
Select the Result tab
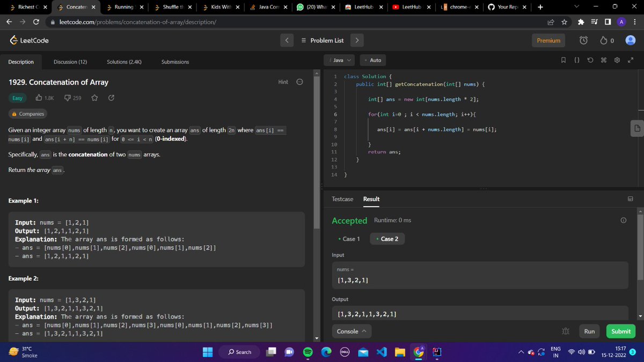point(371,199)
